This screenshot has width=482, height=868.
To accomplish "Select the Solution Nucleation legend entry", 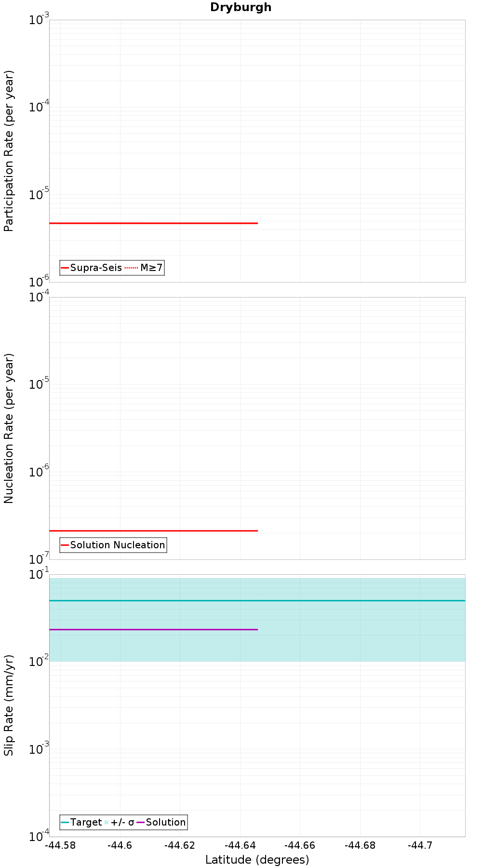I will pos(113,545).
